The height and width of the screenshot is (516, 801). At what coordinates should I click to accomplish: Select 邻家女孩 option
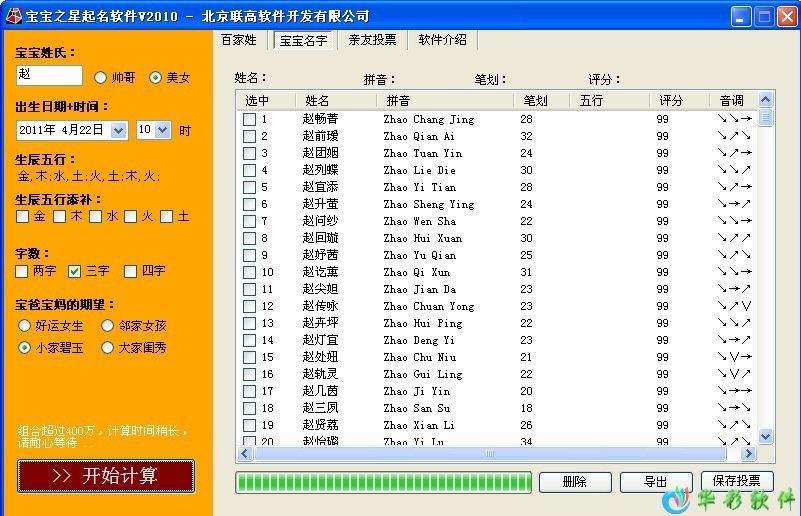(x=107, y=325)
